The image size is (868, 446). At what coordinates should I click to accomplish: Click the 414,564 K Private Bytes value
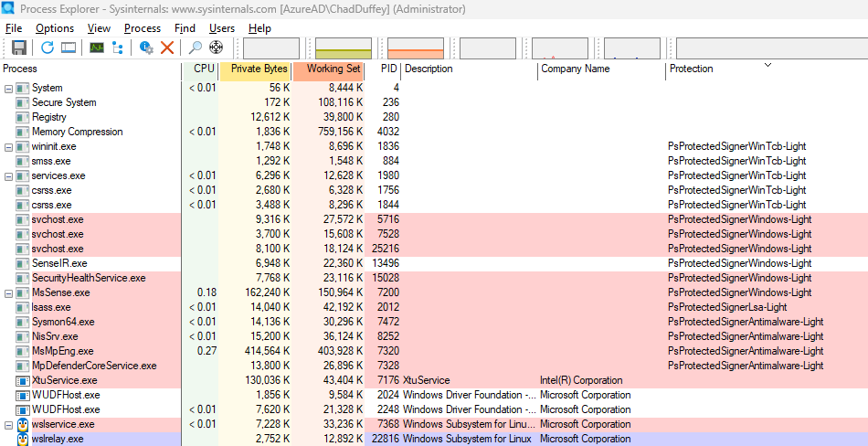click(267, 351)
